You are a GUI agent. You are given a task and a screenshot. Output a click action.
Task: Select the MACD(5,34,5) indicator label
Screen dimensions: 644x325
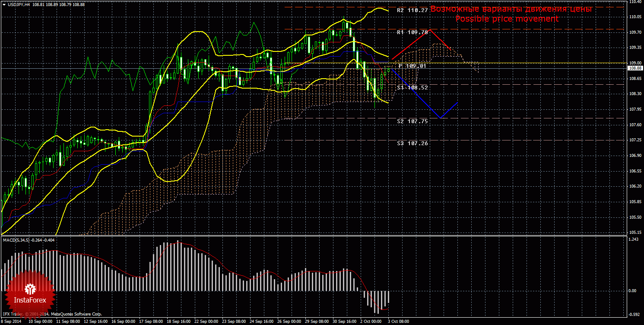coord(16,240)
